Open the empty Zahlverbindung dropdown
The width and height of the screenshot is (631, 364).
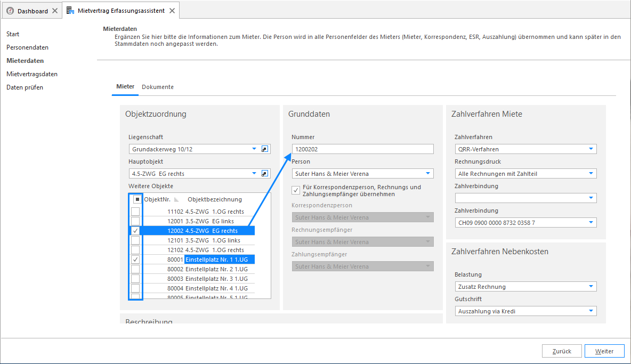tap(590, 198)
